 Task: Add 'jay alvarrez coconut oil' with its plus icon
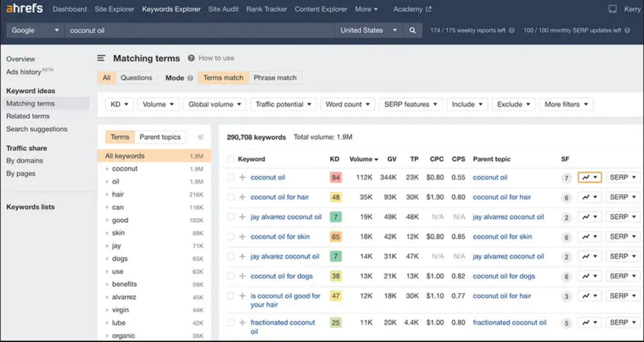click(x=242, y=217)
